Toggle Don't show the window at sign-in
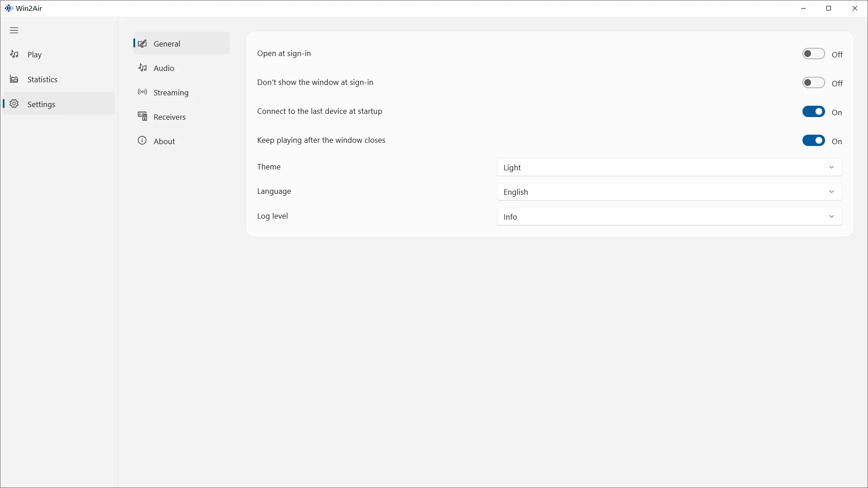 (x=814, y=83)
